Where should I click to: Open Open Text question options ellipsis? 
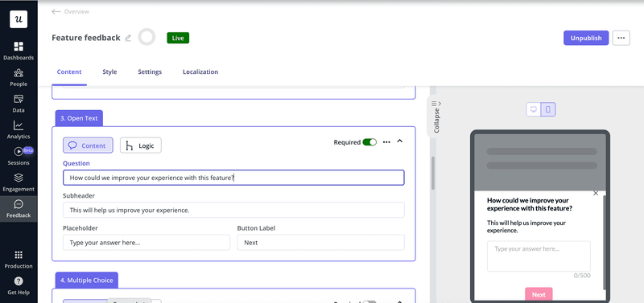[x=386, y=142]
